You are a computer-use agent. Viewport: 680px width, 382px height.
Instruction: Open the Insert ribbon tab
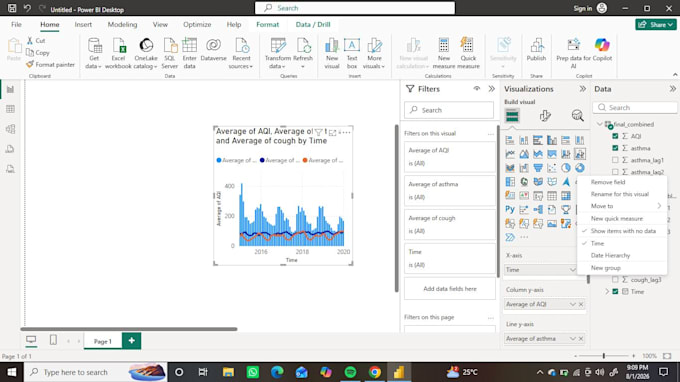(x=83, y=25)
